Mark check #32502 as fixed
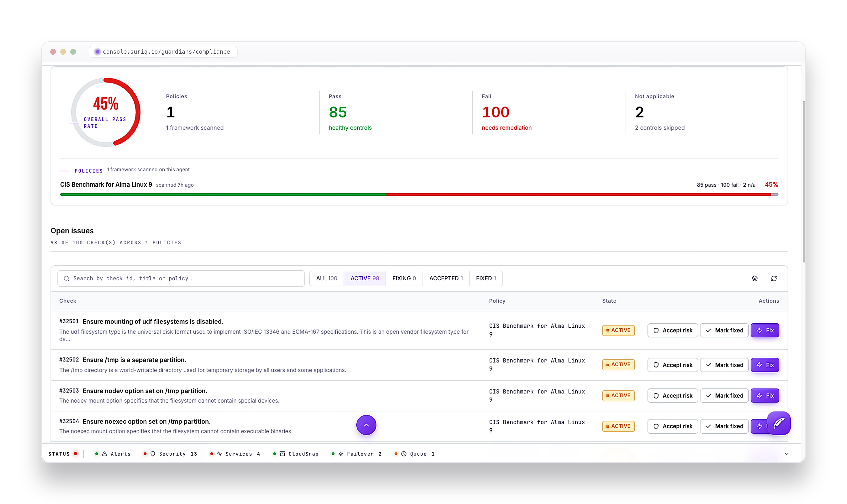The height and width of the screenshot is (504, 847). (x=724, y=365)
